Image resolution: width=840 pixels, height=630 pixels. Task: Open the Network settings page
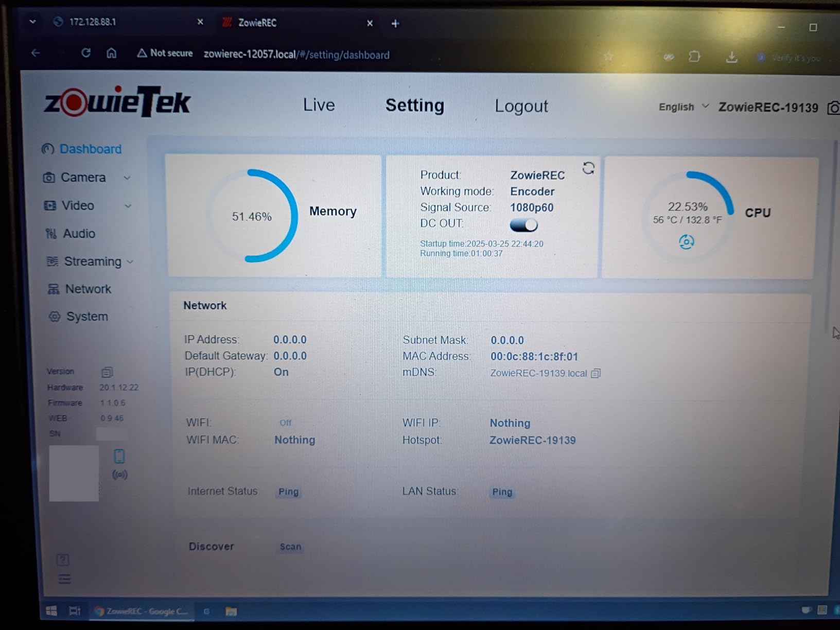(x=87, y=289)
